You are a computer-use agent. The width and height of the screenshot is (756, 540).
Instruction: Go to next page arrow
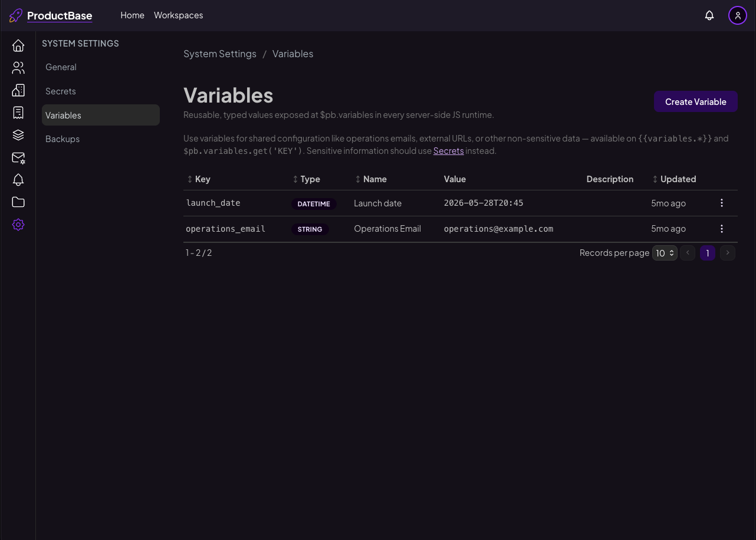(728, 253)
